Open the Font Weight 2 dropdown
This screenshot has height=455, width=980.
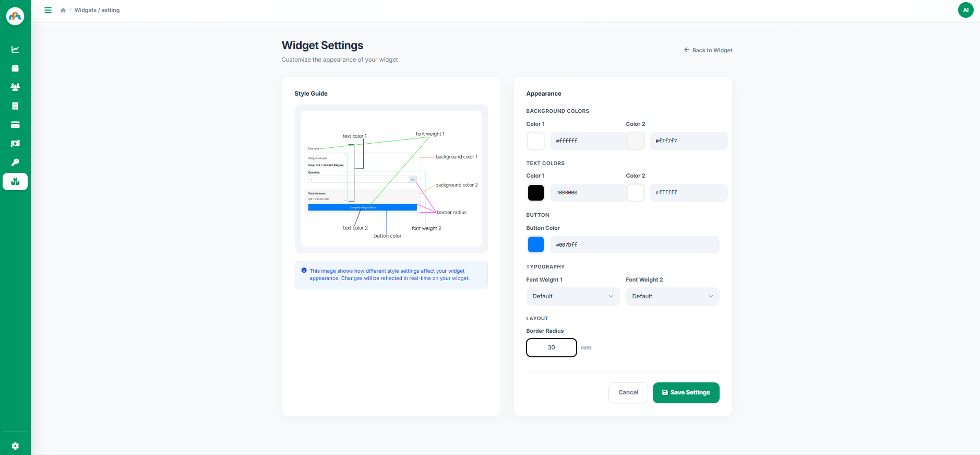point(672,296)
